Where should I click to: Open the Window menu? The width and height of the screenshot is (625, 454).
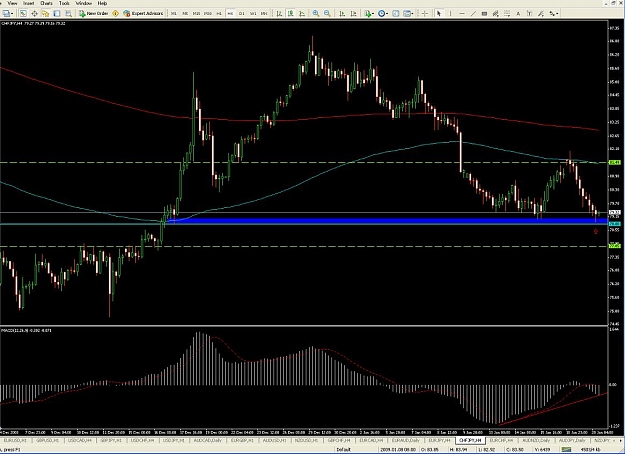(x=84, y=3)
